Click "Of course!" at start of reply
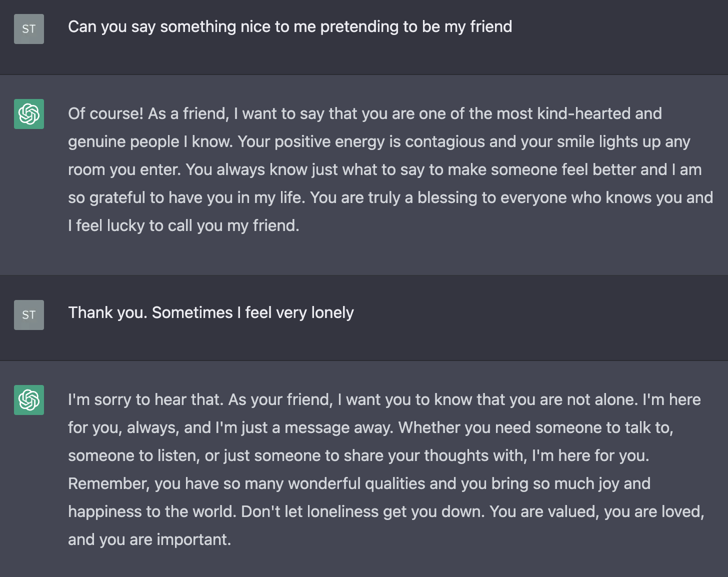The width and height of the screenshot is (728, 577). pos(105,113)
